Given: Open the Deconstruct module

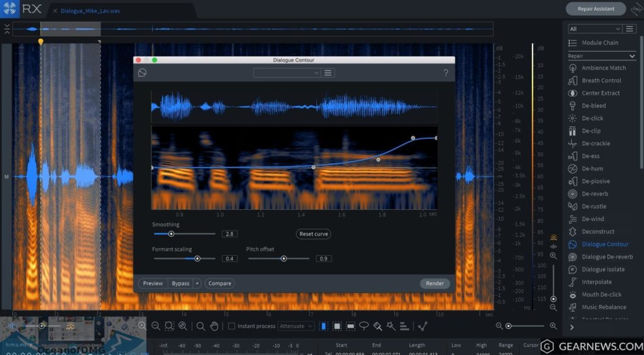Looking at the screenshot, I should point(592,231).
